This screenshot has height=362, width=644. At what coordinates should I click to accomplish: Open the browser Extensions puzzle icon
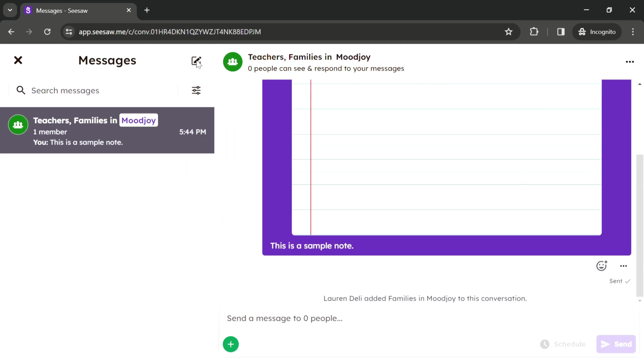click(x=534, y=32)
